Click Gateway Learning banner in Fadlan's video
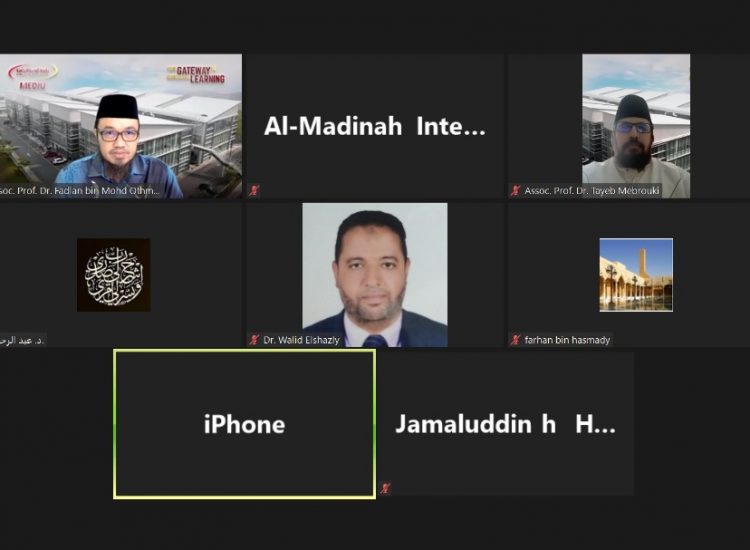The image size is (750, 550). tap(196, 74)
